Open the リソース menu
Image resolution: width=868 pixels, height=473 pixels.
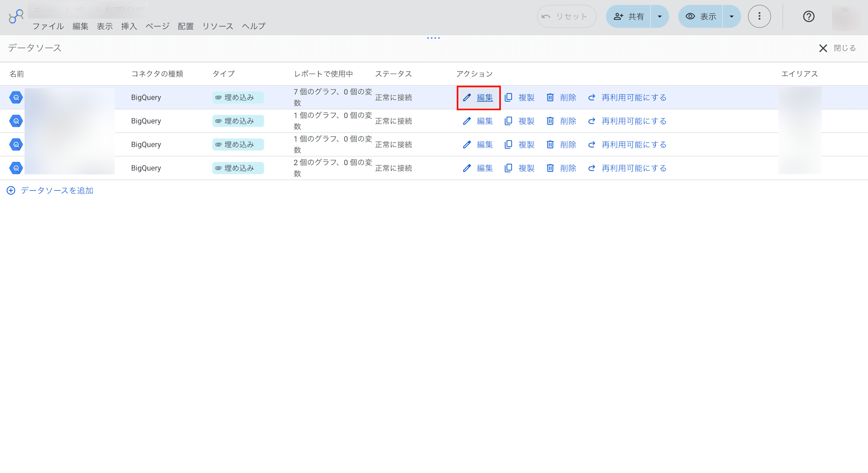pos(218,26)
